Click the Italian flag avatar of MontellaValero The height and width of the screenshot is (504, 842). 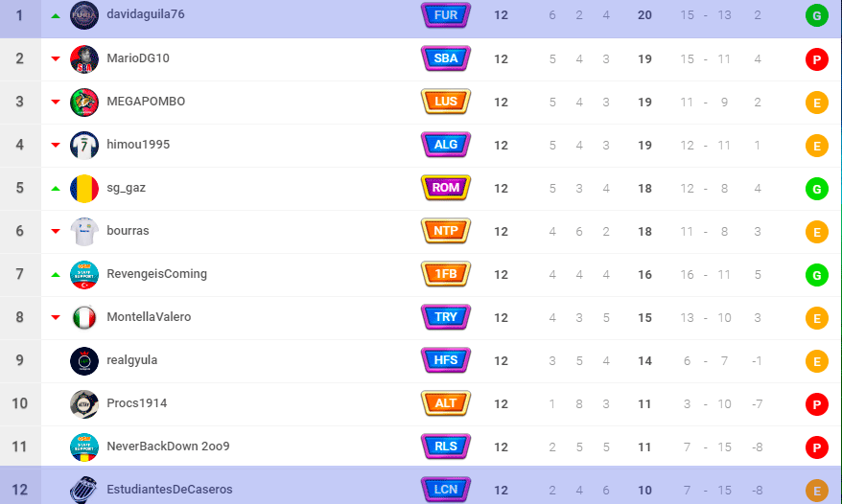84,318
